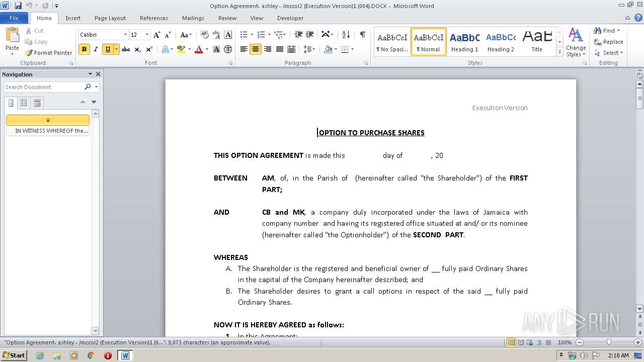644x362 pixels.
Task: Toggle Distributed alignment
Action: (x=291, y=49)
